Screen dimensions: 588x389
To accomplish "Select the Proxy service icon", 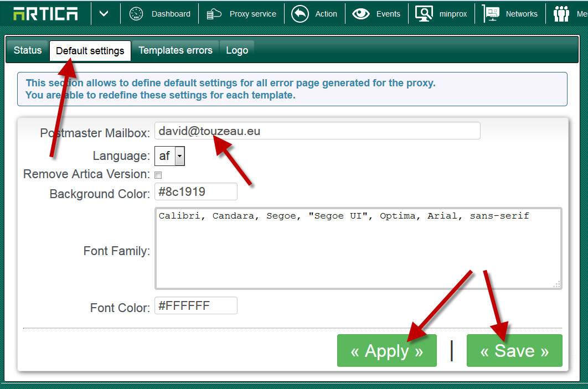I will click(213, 14).
